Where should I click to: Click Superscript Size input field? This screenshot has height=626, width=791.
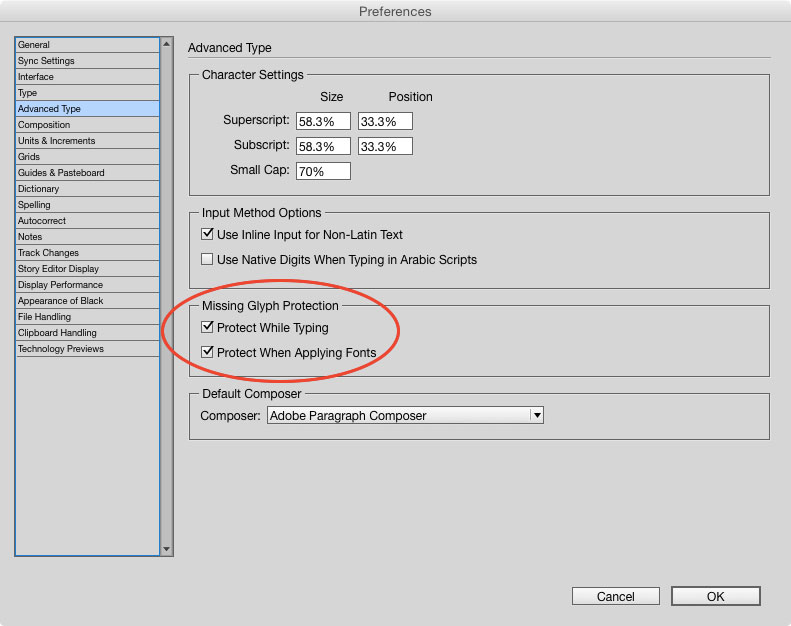pos(323,121)
